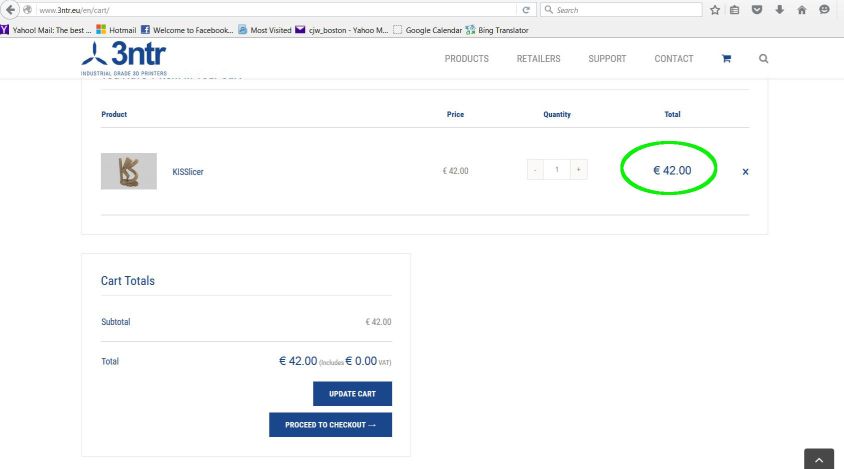The image size is (844, 469).
Task: Open the Most Visited bookmark folder
Action: coord(265,30)
